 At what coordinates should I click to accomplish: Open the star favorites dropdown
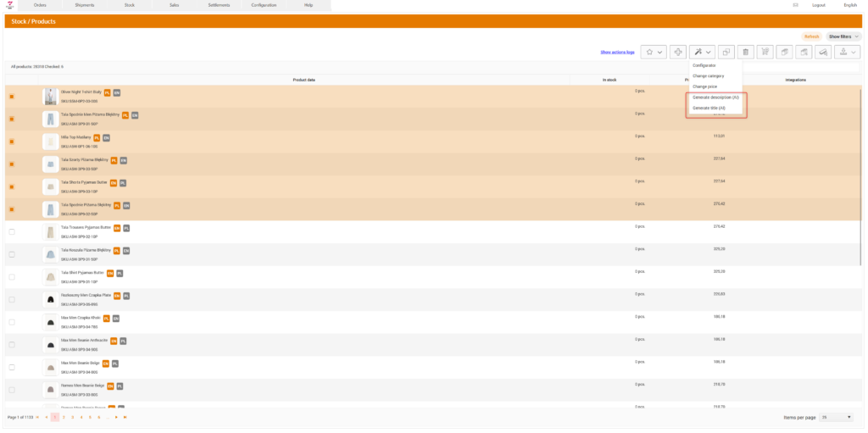coord(653,52)
